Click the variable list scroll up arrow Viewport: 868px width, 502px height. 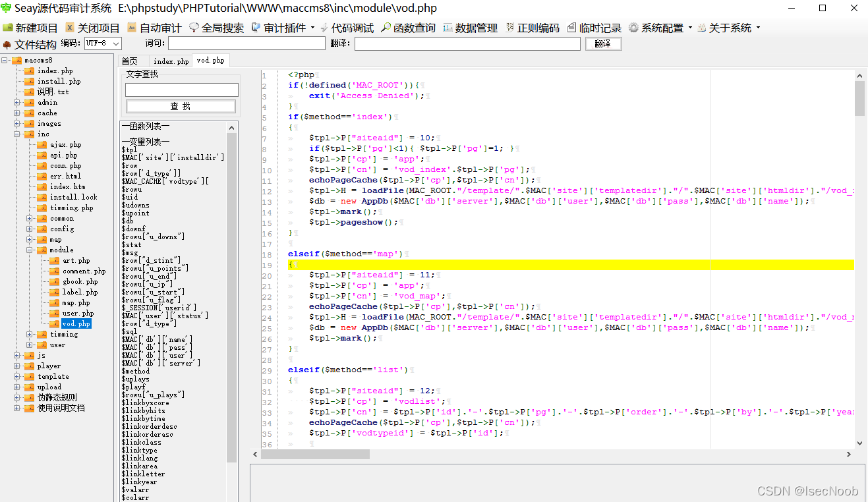click(231, 128)
